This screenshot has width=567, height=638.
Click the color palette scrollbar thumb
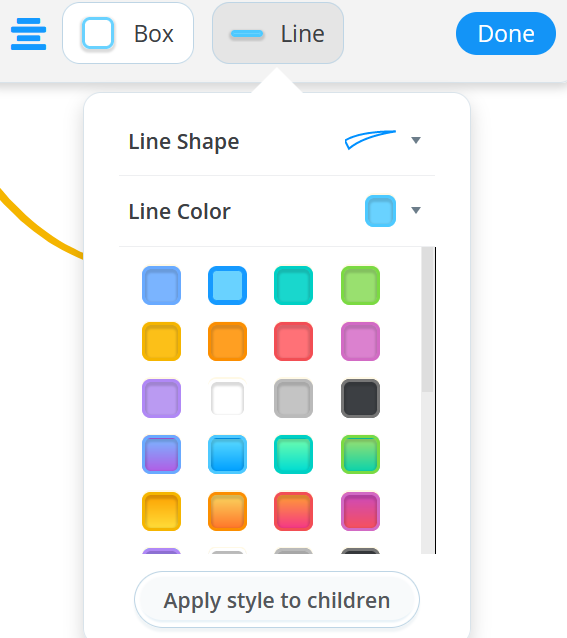click(x=427, y=319)
